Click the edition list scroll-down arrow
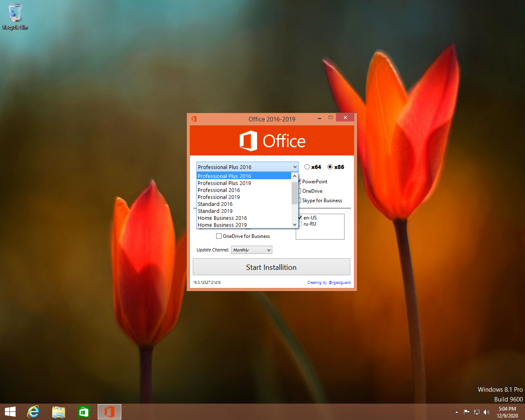This screenshot has height=420, width=525. [x=294, y=225]
